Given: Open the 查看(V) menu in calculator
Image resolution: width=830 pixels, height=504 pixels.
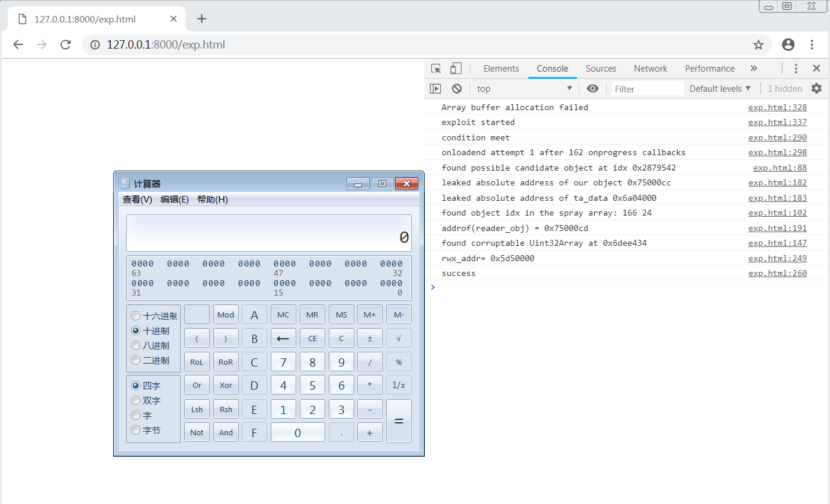Looking at the screenshot, I should tap(137, 200).
